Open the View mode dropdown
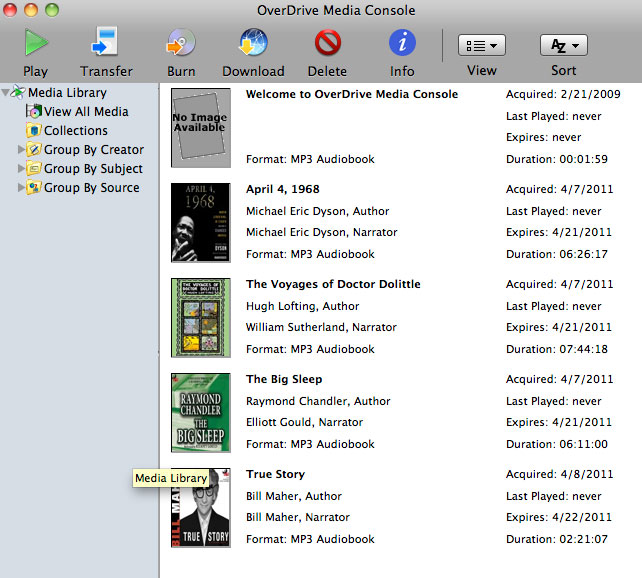Image resolution: width=642 pixels, height=578 pixels. coord(482,45)
